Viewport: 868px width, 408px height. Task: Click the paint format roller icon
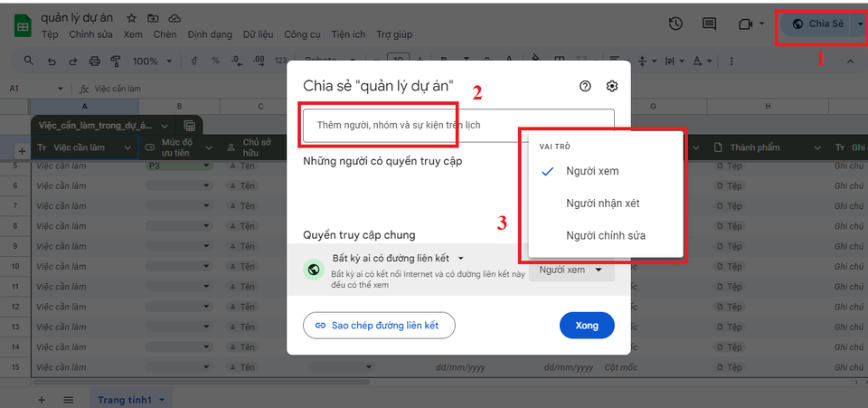[x=115, y=61]
